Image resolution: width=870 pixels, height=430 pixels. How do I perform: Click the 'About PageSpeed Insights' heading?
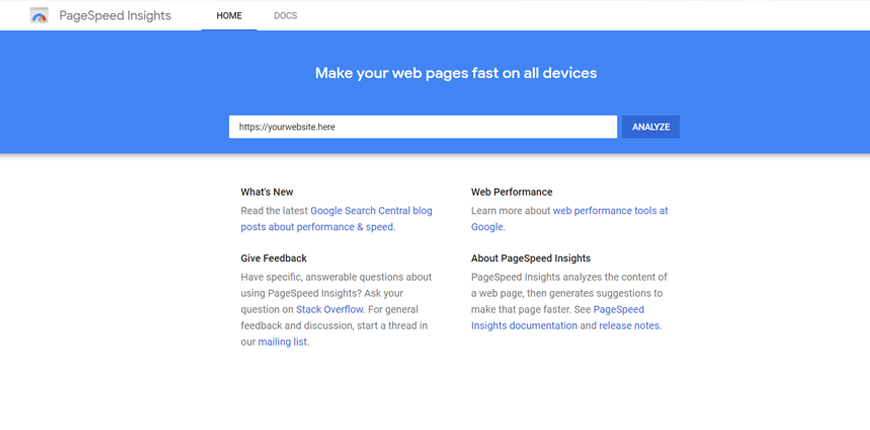pyautogui.click(x=531, y=259)
